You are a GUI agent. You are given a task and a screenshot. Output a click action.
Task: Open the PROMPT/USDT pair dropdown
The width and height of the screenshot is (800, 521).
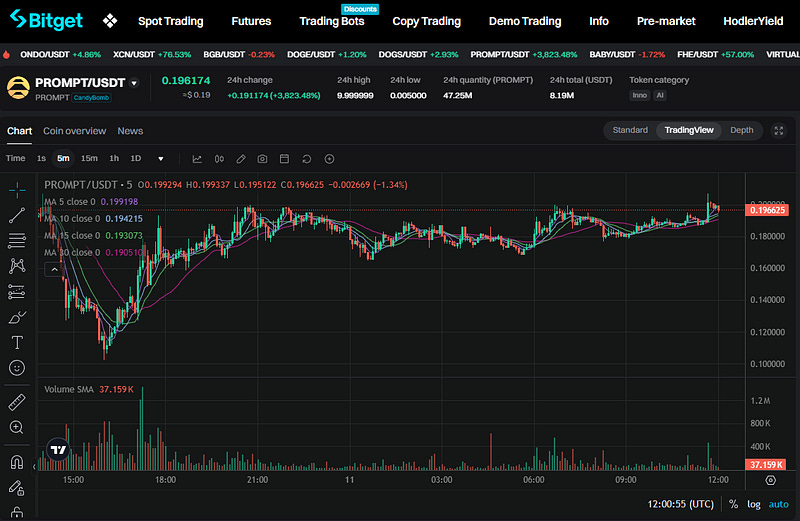point(134,83)
